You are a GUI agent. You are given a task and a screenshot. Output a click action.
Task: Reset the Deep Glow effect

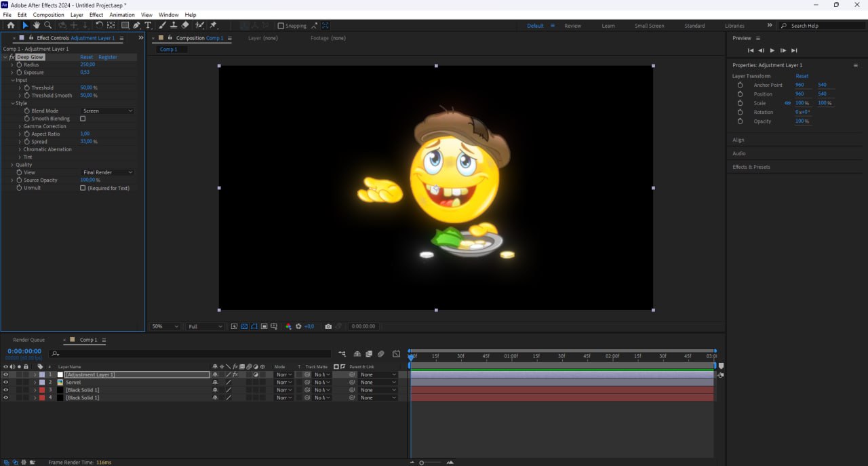coord(87,57)
